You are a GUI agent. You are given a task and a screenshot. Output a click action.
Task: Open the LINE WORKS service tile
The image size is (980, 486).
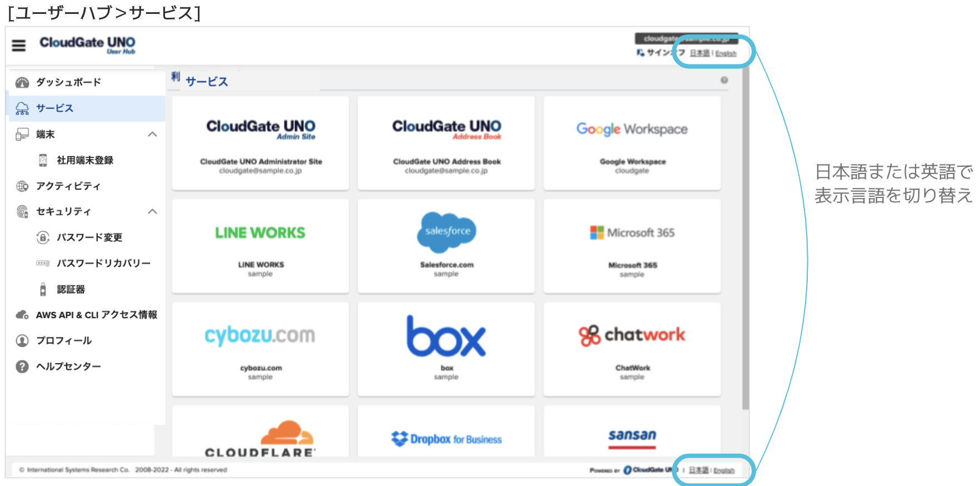(261, 246)
